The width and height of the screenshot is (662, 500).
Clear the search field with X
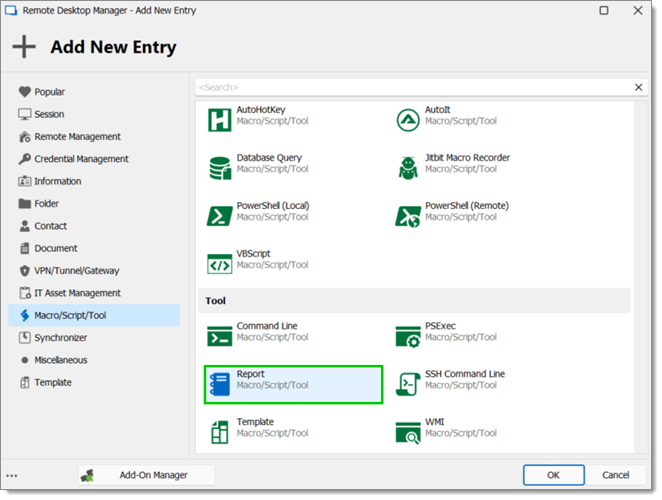(638, 87)
